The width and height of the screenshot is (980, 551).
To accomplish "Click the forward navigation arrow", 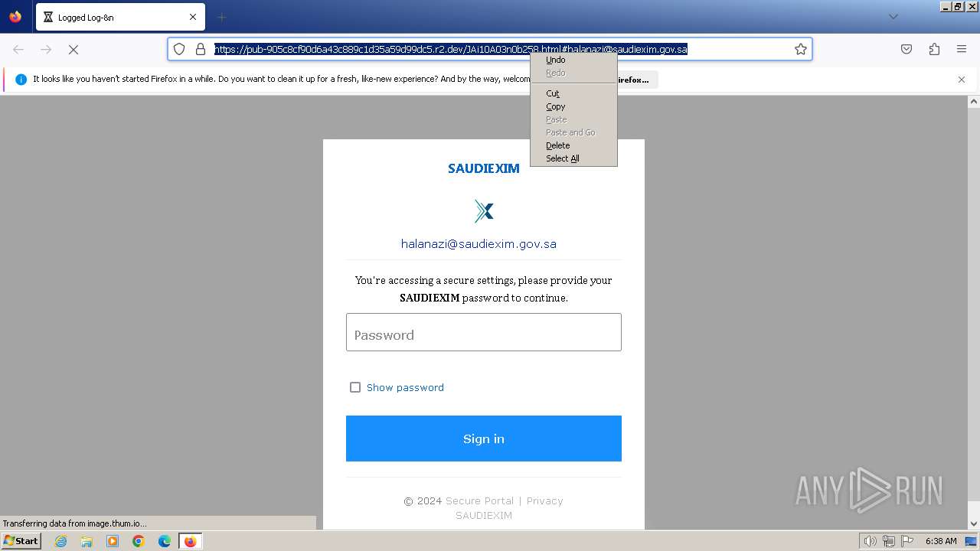I will [x=46, y=49].
